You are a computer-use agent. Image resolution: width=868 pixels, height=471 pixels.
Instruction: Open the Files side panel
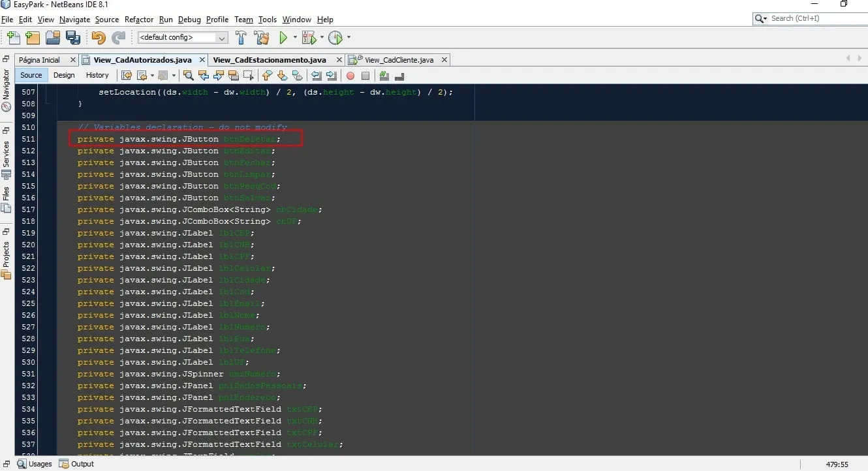pos(7,200)
